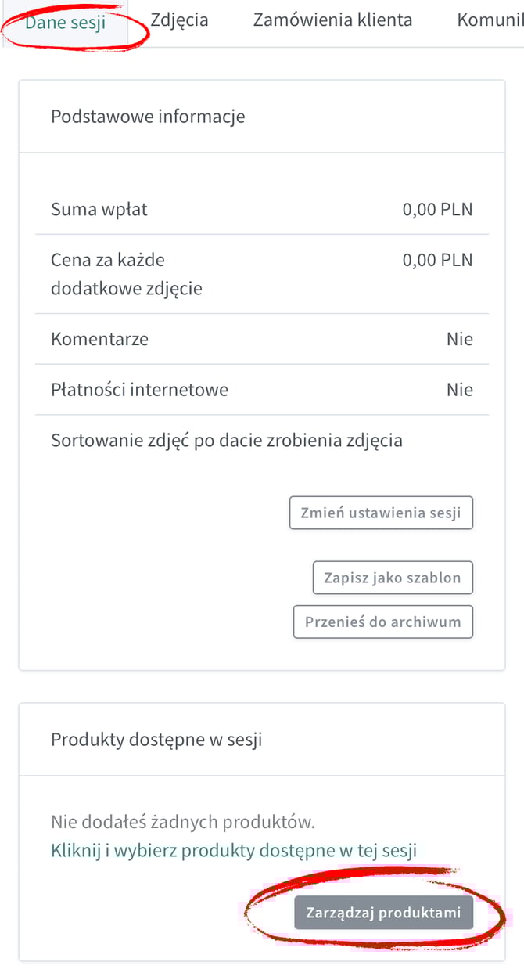Select the partially visible Komunikaty tab

[x=490, y=20]
